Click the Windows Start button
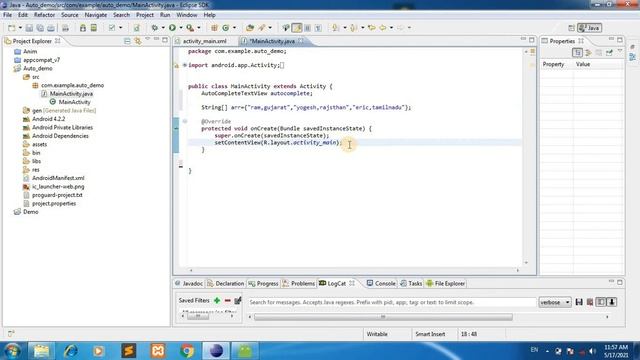 pos(12,351)
